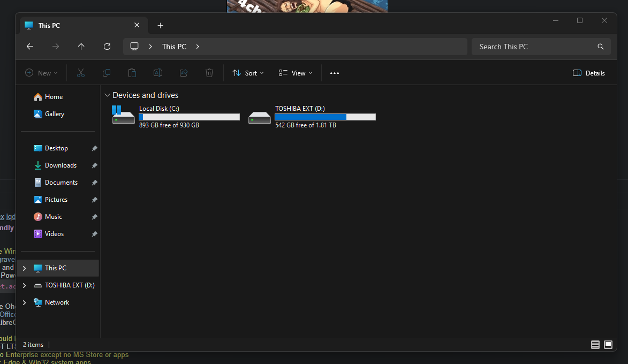Click the pin icon beside Documents
This screenshot has width=628, height=364.
(94, 183)
